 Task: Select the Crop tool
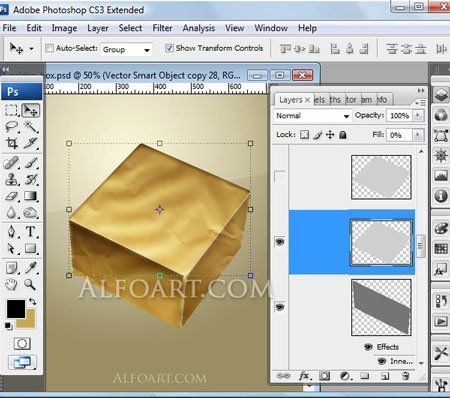(x=11, y=143)
